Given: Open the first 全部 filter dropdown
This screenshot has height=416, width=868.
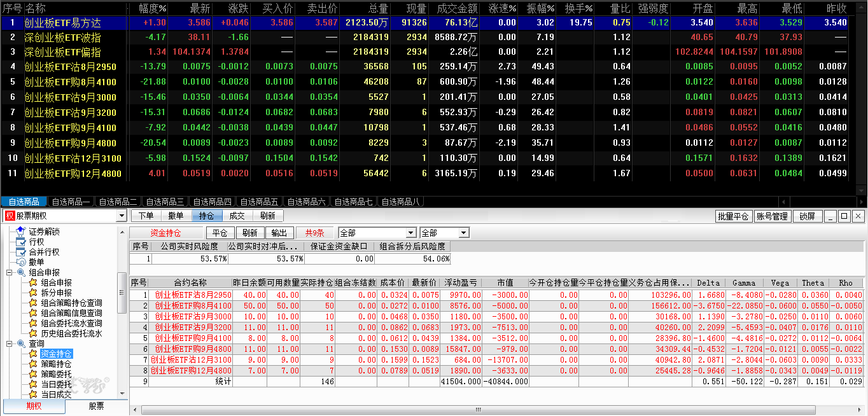Looking at the screenshot, I should (411, 233).
